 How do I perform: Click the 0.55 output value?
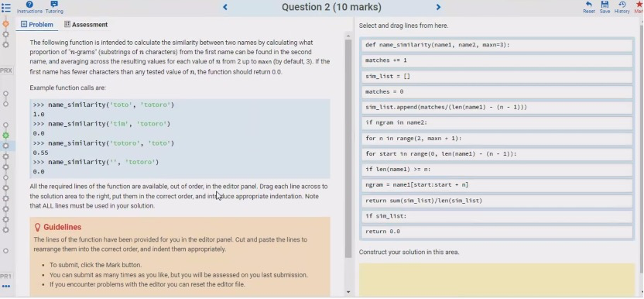(41, 153)
